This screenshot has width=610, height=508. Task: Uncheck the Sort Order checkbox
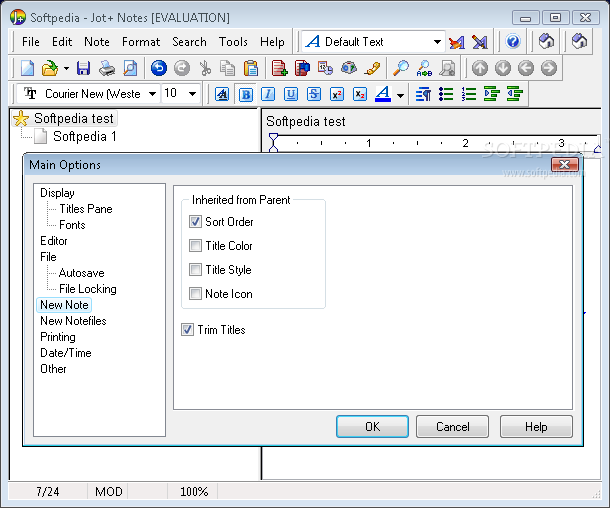pyautogui.click(x=195, y=222)
